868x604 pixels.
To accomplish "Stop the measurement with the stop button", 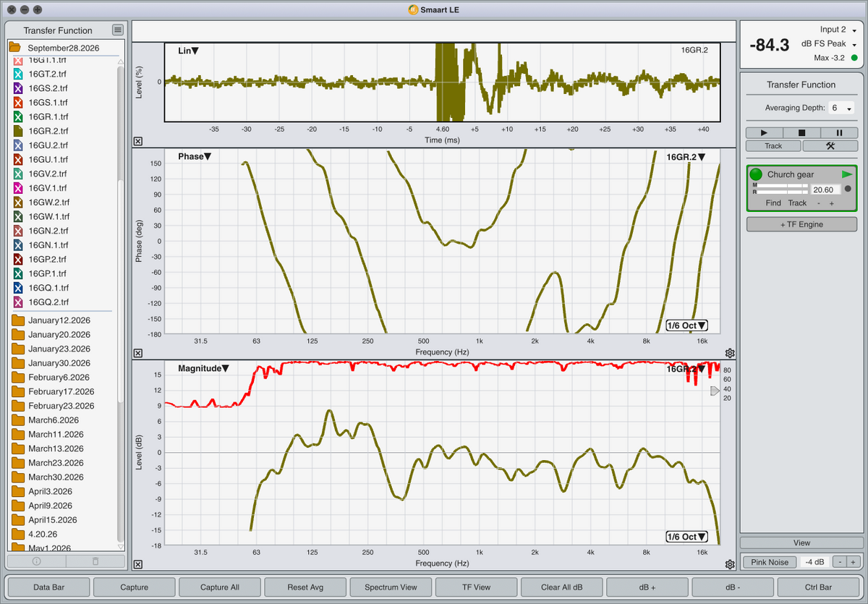I will [801, 133].
